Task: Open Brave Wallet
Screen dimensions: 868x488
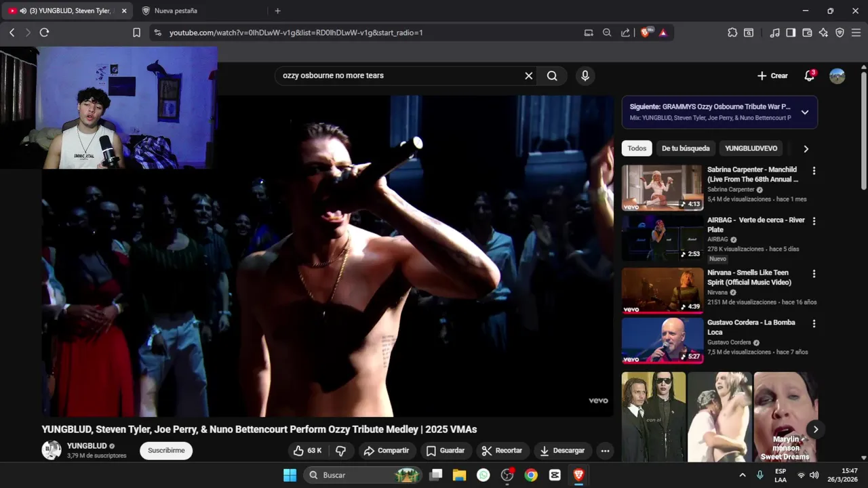Action: pos(807,33)
